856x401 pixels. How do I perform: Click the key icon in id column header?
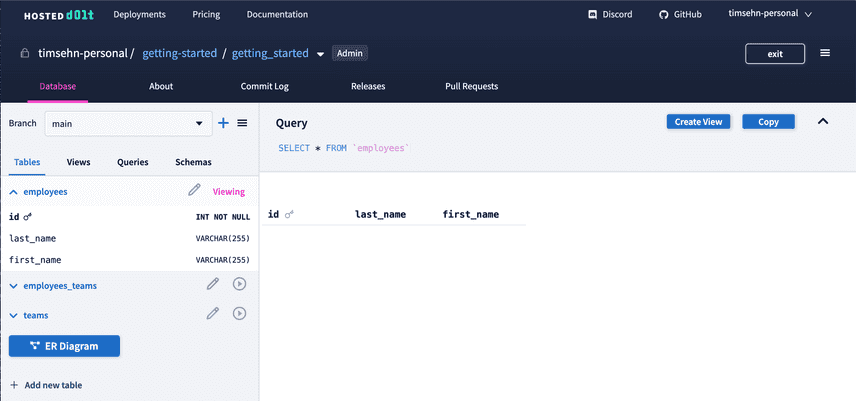click(289, 215)
